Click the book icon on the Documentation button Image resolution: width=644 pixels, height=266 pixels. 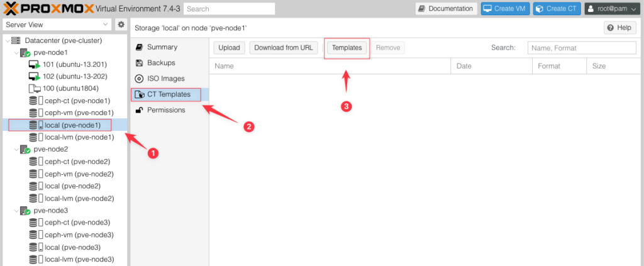click(x=422, y=9)
